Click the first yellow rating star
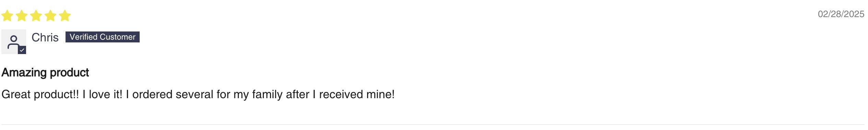868x130 pixels. (x=7, y=16)
